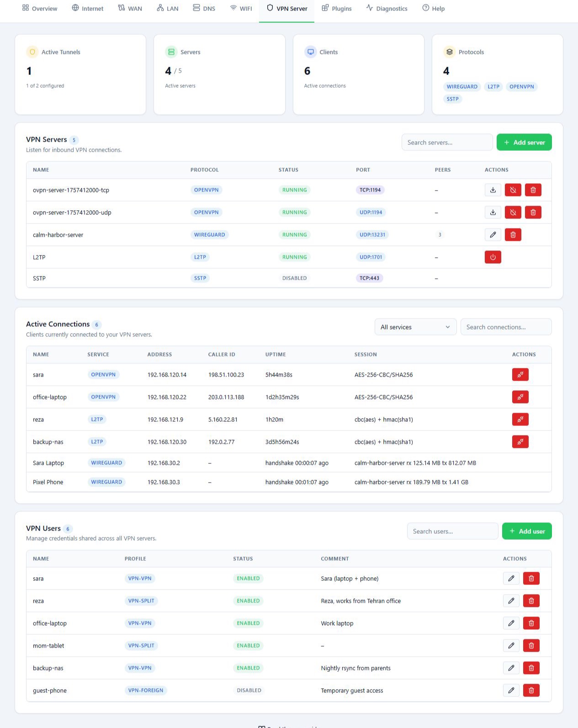Download config for ovpn-server-1757412000-tcp
Image resolution: width=578 pixels, height=728 pixels.
pyautogui.click(x=493, y=190)
